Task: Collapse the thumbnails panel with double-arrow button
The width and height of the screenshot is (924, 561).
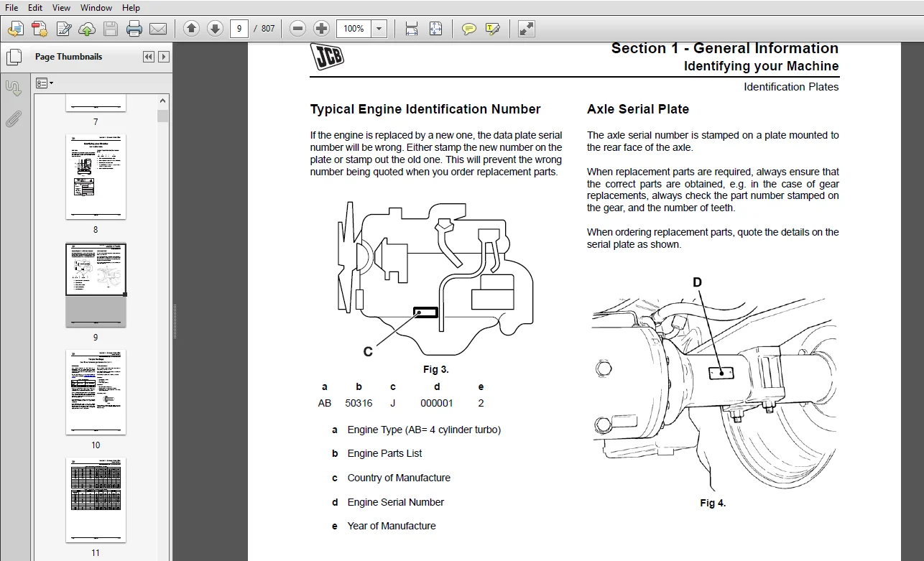Action: [x=149, y=57]
